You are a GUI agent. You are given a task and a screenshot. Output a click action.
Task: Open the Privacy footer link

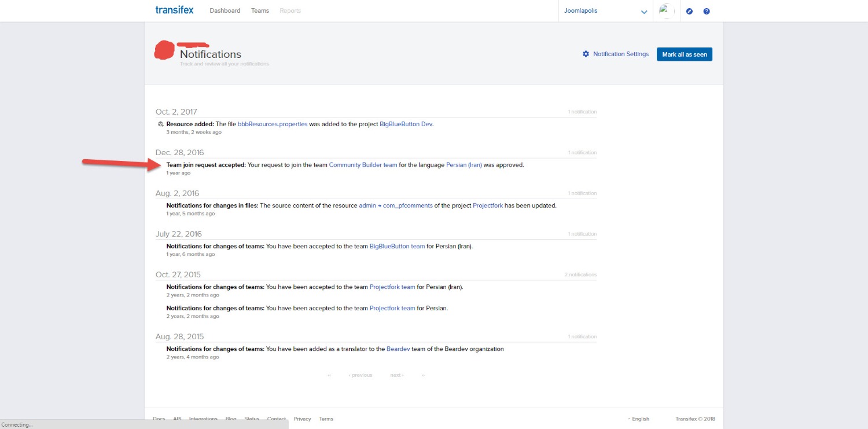(x=302, y=419)
